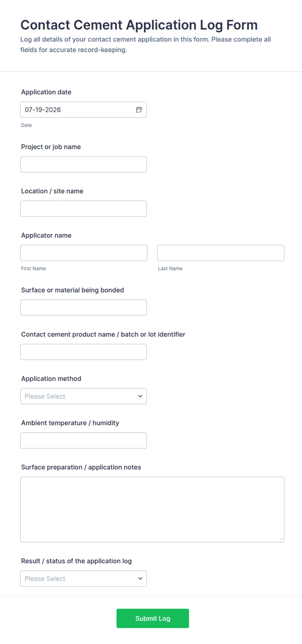Click the Applicator name label
The width and height of the screenshot is (302, 644).
click(x=46, y=235)
